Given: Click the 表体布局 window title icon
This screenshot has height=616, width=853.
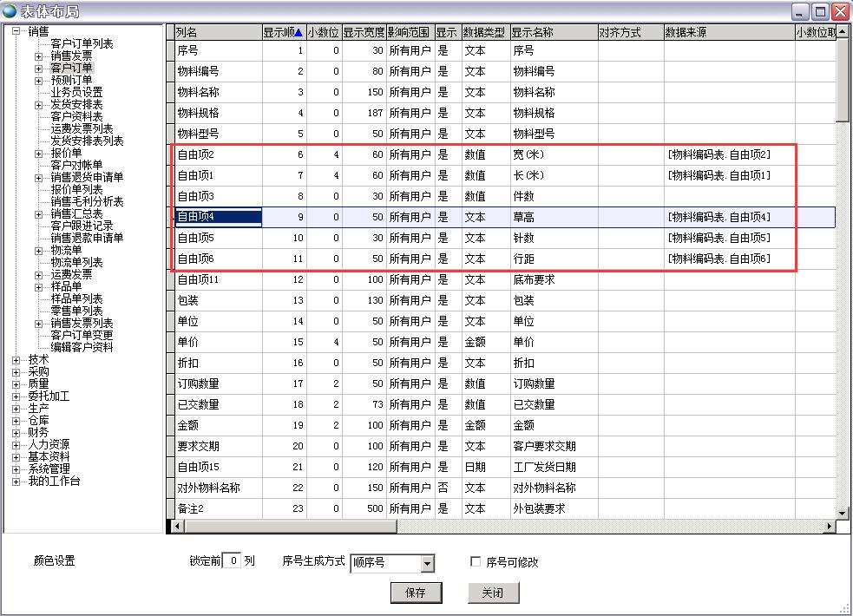Looking at the screenshot, I should pos(10,10).
